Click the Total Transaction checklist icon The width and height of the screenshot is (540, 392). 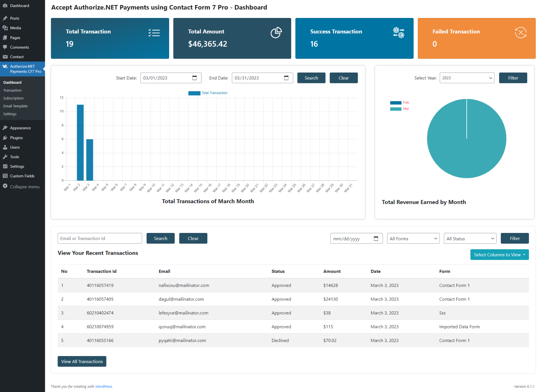[154, 33]
